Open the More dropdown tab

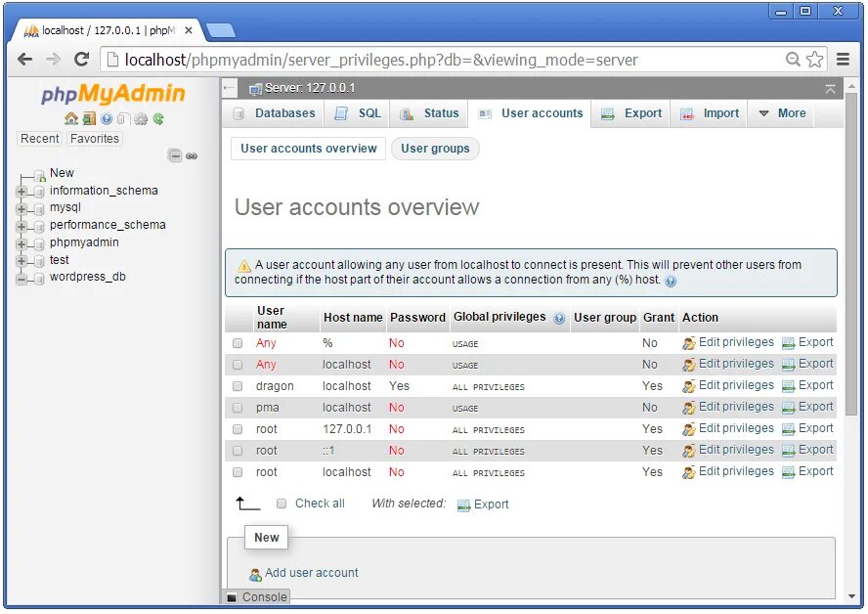[782, 113]
